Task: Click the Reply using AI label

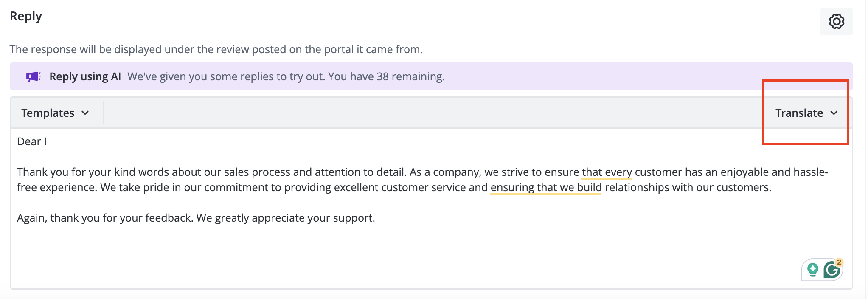Action: coord(85,76)
